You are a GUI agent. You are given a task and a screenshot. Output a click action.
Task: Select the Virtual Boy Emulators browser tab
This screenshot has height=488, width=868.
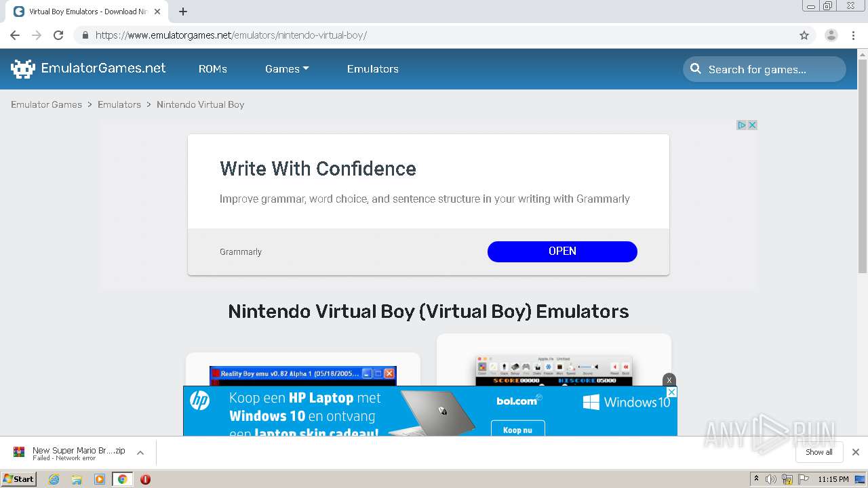[87, 12]
